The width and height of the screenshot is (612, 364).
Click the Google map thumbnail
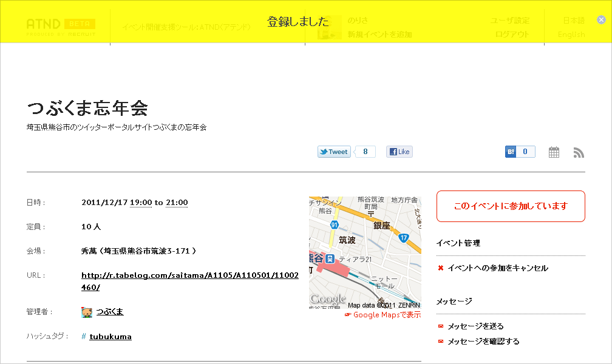click(365, 252)
